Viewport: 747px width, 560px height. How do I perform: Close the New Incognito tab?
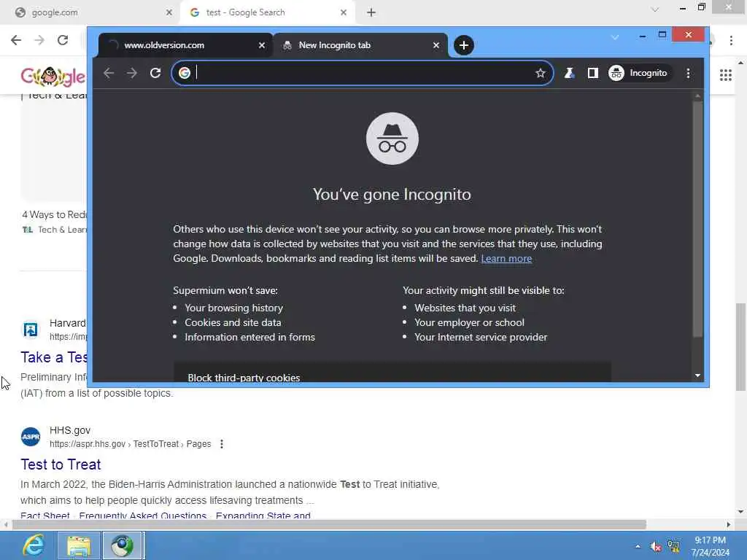pyautogui.click(x=436, y=45)
